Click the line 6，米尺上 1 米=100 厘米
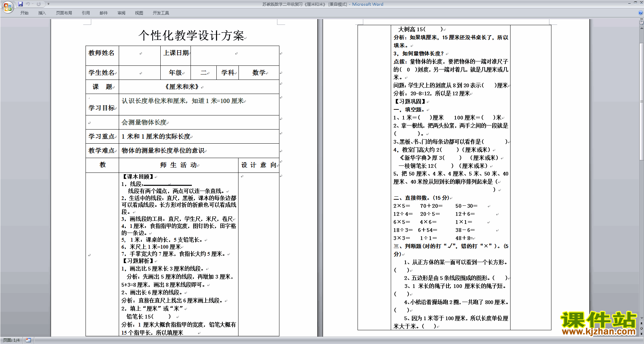644x344 pixels. 151,247
